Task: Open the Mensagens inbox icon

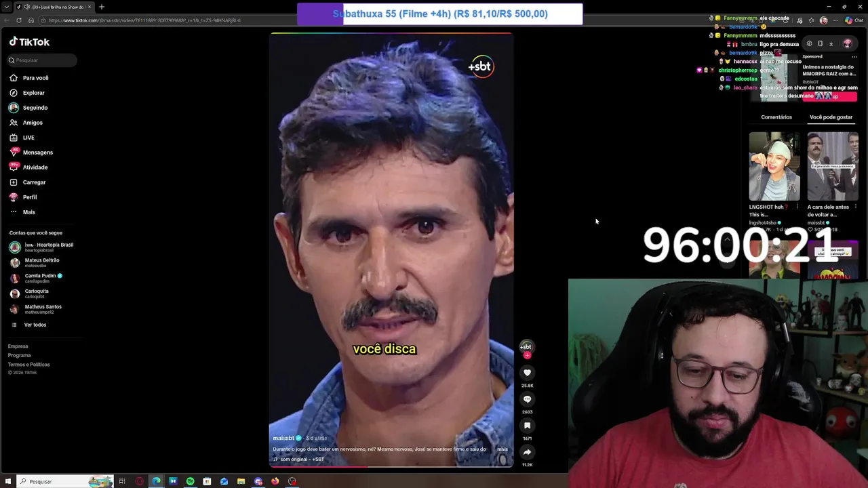Action: [x=14, y=152]
